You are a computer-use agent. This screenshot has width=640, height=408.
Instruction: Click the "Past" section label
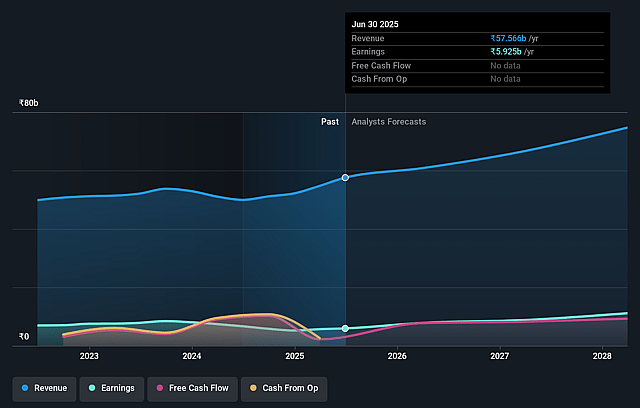pos(329,121)
